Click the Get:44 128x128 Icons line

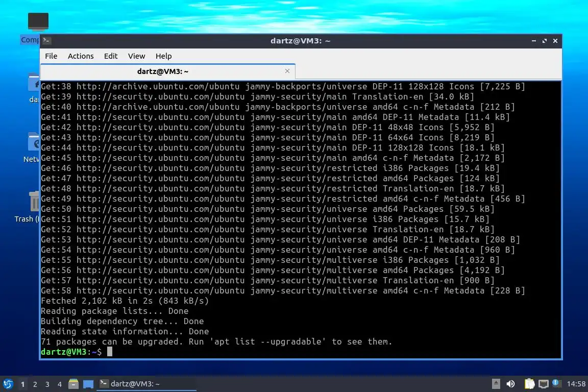pos(272,148)
